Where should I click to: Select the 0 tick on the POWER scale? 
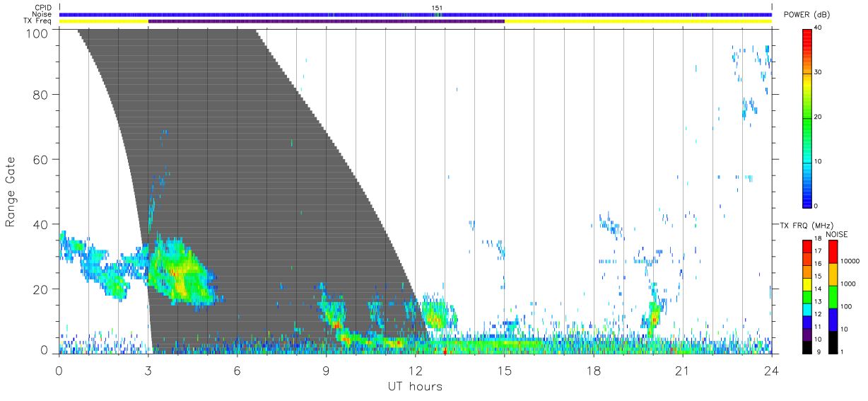coord(816,206)
